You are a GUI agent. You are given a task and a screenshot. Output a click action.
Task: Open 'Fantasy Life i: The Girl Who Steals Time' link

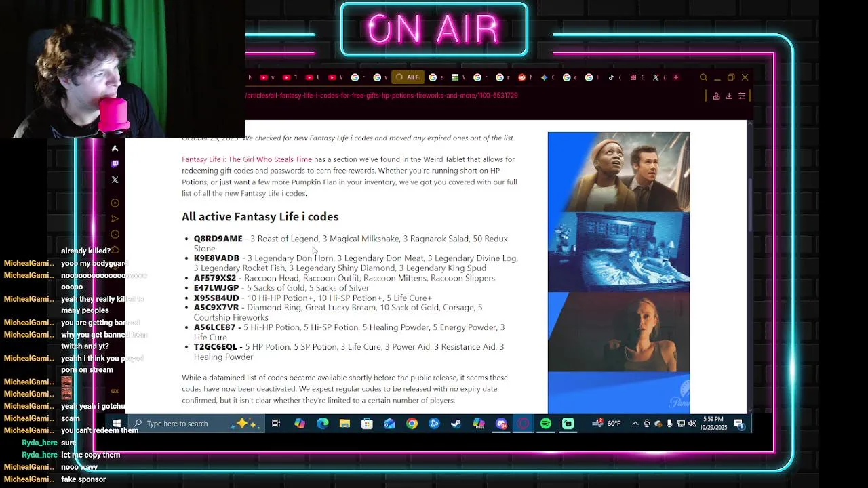coord(247,159)
